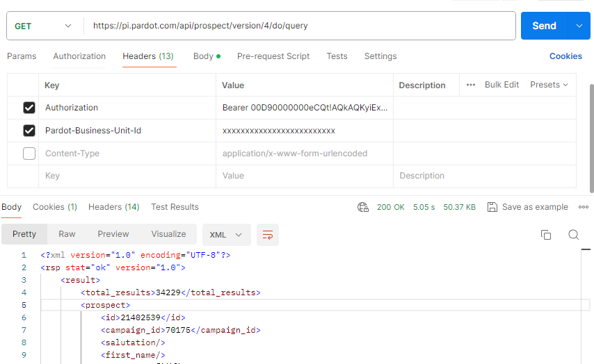Image resolution: width=594 pixels, height=364 pixels.
Task: Switch to Raw response view
Action: click(67, 234)
